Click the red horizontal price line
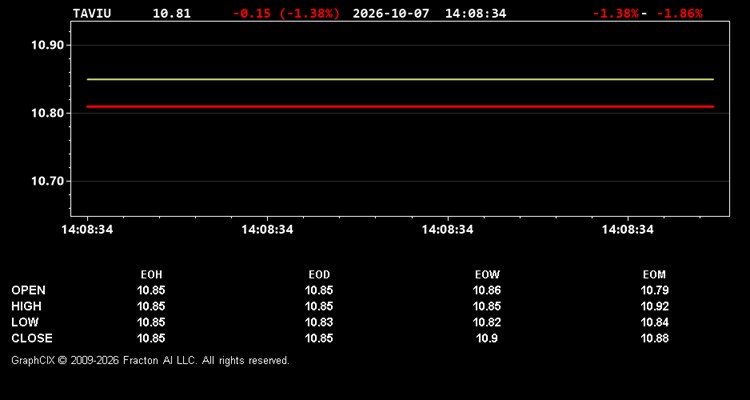This screenshot has width=750, height=400. point(400,107)
